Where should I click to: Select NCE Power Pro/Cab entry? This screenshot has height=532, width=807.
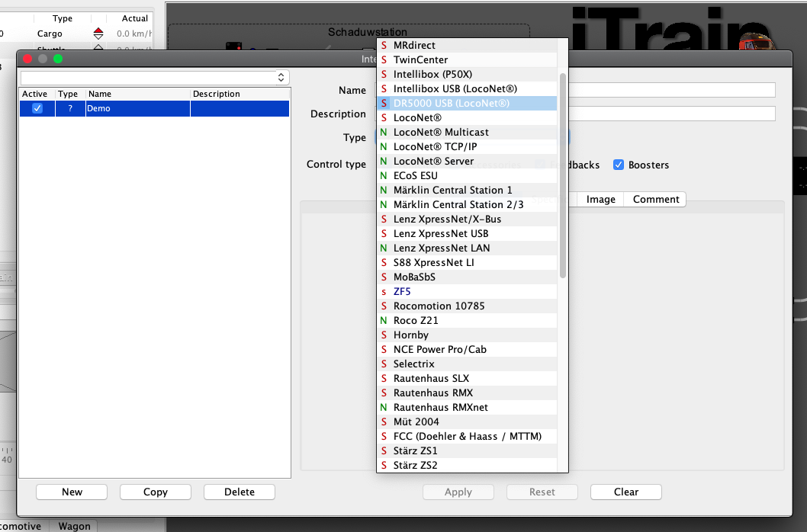(467, 349)
